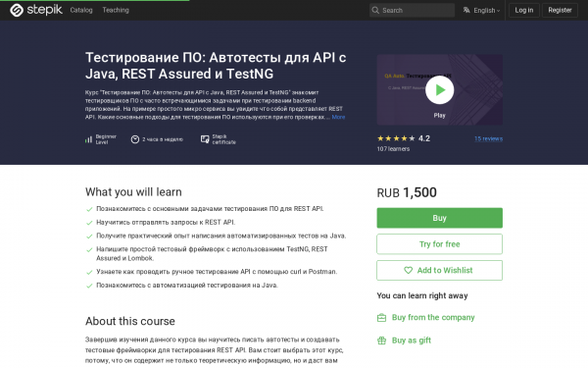The image size is (588, 368).
Task: Click the About this course heading
Action: 130,321
